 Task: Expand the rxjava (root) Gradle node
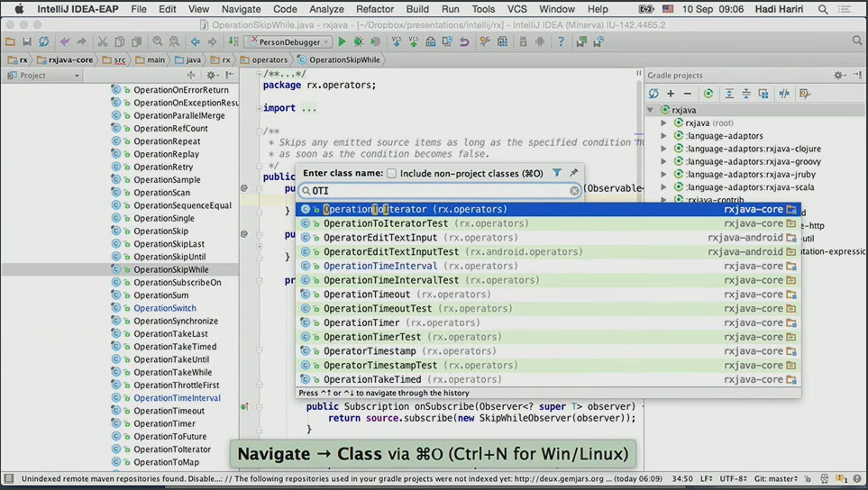[663, 122]
